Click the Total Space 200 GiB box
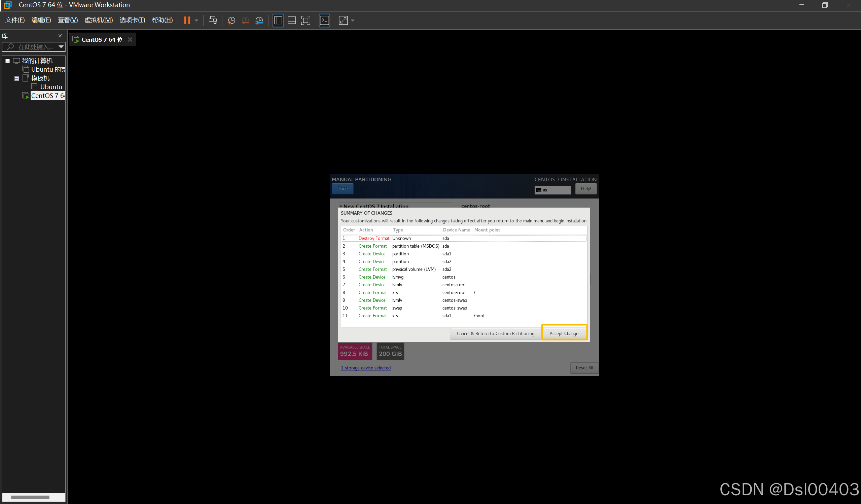 [390, 351]
